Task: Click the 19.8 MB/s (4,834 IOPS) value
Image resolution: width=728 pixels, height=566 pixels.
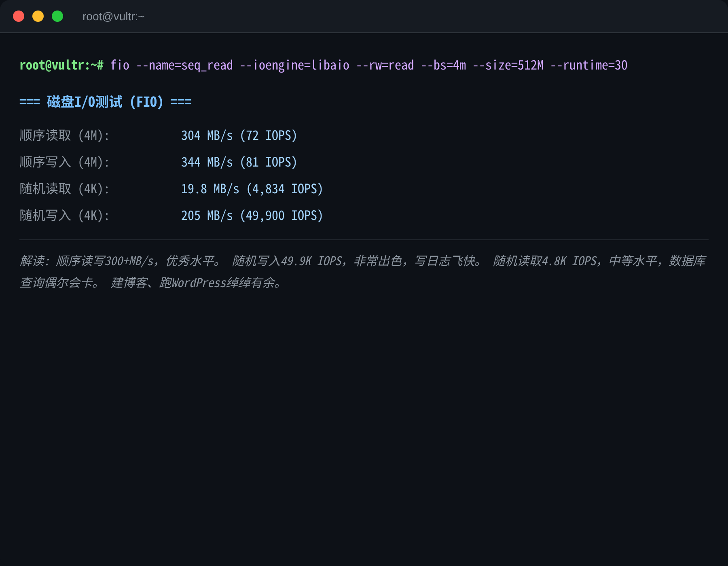Action: pyautogui.click(x=252, y=189)
